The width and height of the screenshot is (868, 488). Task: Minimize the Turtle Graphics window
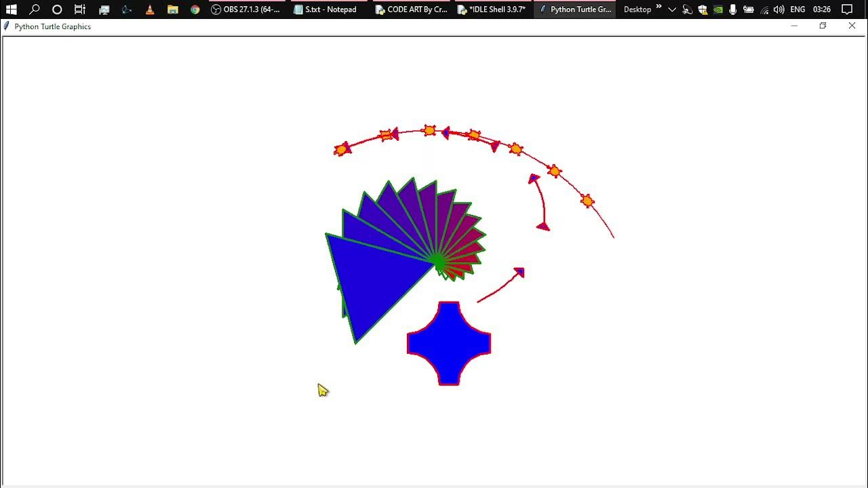pos(794,26)
